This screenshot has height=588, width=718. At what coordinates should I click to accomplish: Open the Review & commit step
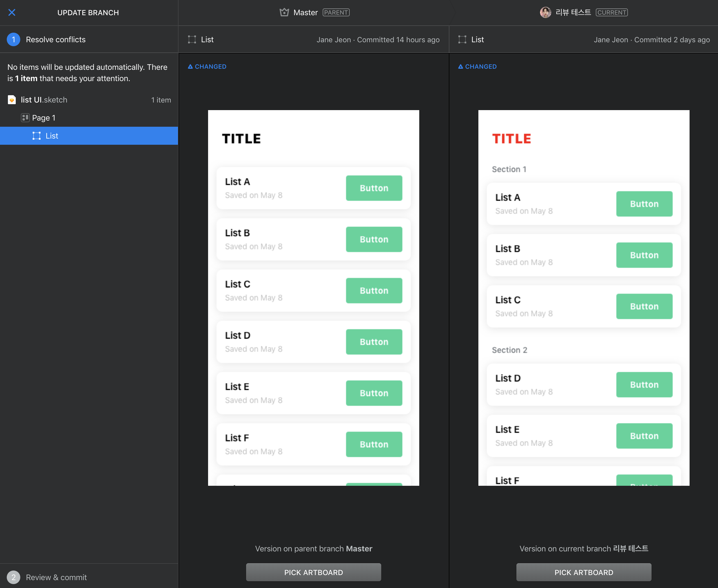click(56, 577)
